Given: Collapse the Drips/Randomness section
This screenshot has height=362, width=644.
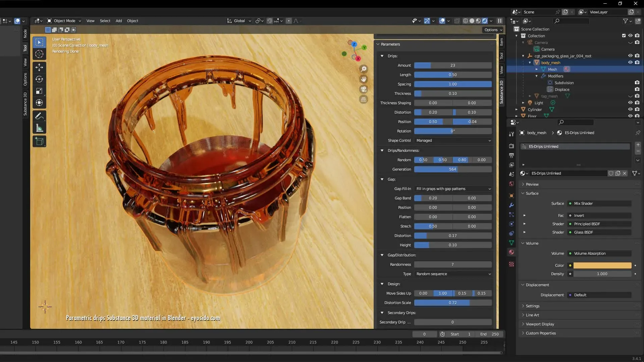Looking at the screenshot, I should 382,150.
